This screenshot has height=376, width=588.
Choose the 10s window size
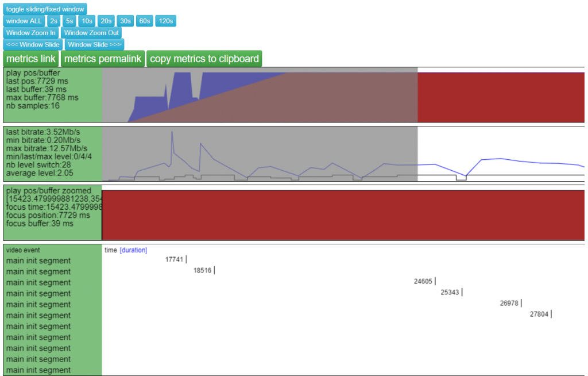(87, 21)
